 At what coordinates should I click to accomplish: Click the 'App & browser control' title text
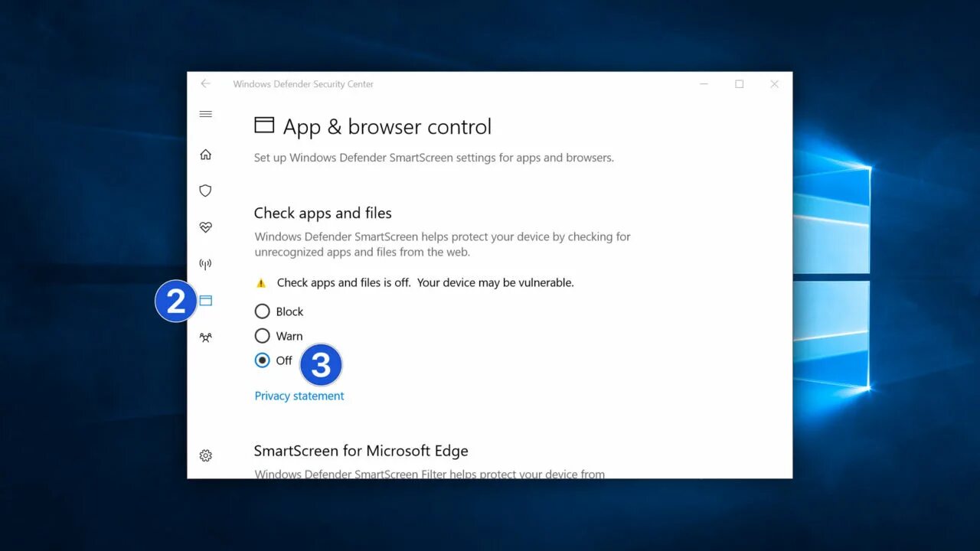[x=387, y=127]
